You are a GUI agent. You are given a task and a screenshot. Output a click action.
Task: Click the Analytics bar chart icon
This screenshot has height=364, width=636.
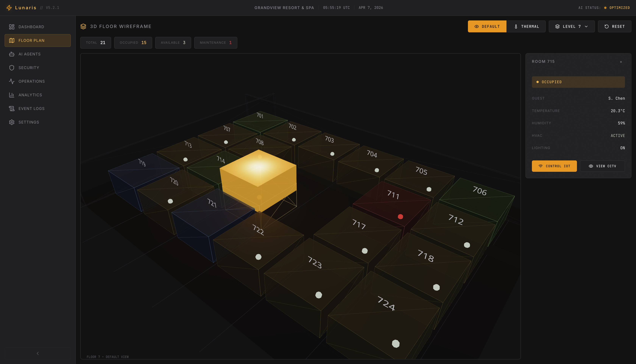click(12, 95)
